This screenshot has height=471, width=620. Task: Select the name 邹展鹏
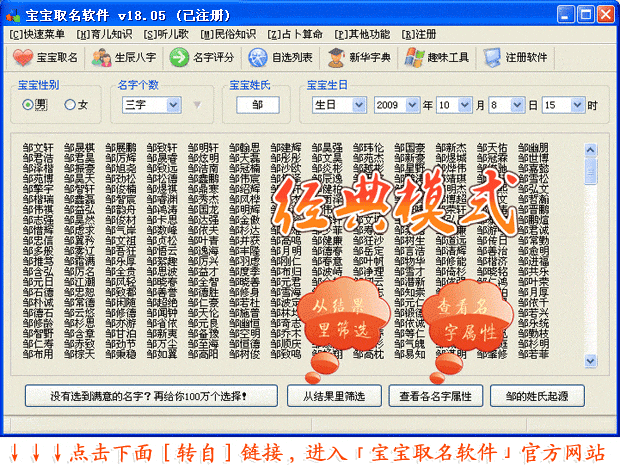click(121, 148)
